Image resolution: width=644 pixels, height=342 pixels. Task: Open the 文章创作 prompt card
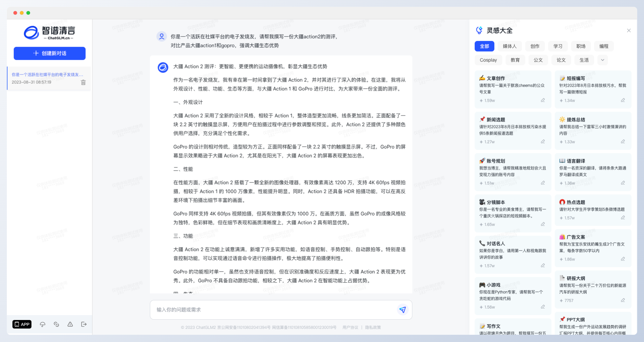coord(513,89)
